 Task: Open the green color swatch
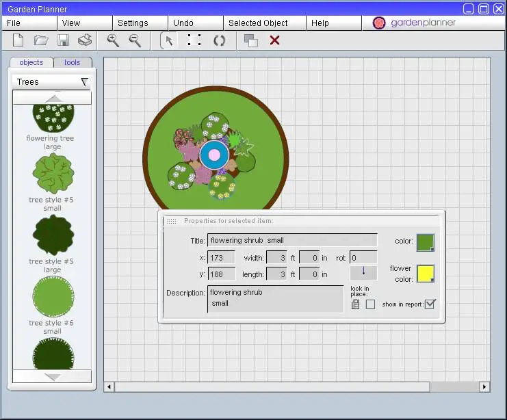point(425,243)
